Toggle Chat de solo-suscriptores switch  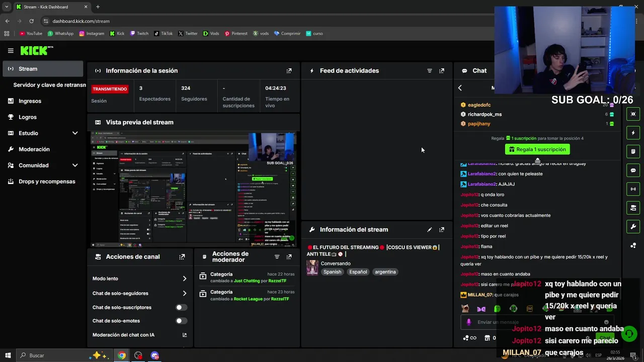[x=181, y=307]
